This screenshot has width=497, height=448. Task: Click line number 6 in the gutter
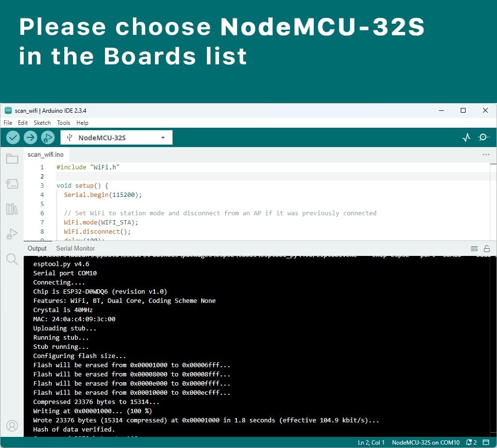click(x=42, y=213)
